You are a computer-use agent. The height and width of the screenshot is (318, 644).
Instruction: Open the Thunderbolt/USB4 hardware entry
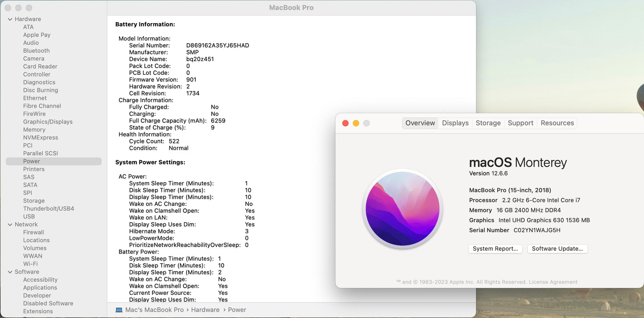(49, 208)
